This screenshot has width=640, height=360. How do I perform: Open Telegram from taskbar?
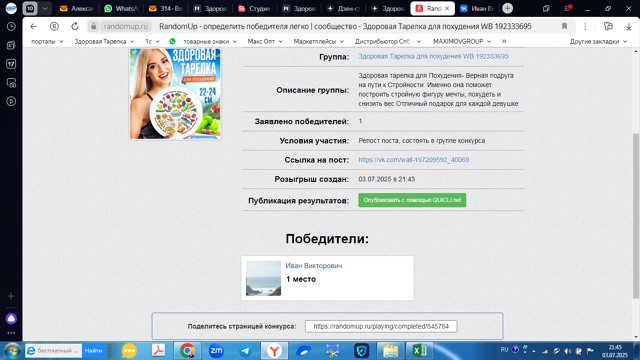(245, 351)
